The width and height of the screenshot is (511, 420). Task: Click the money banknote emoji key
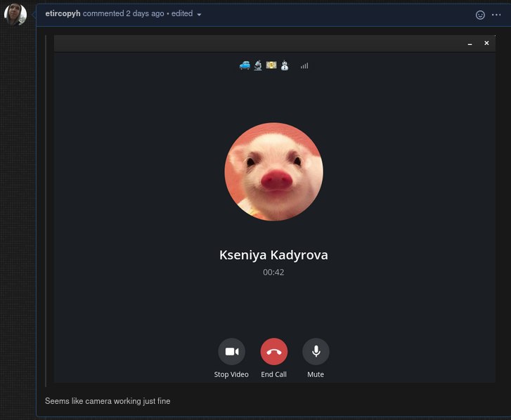(x=271, y=65)
